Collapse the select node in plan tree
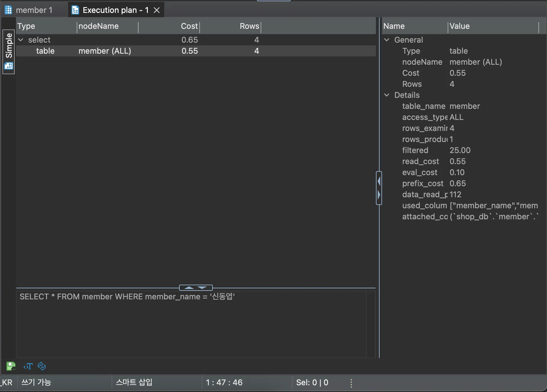547x392 pixels. click(x=21, y=40)
